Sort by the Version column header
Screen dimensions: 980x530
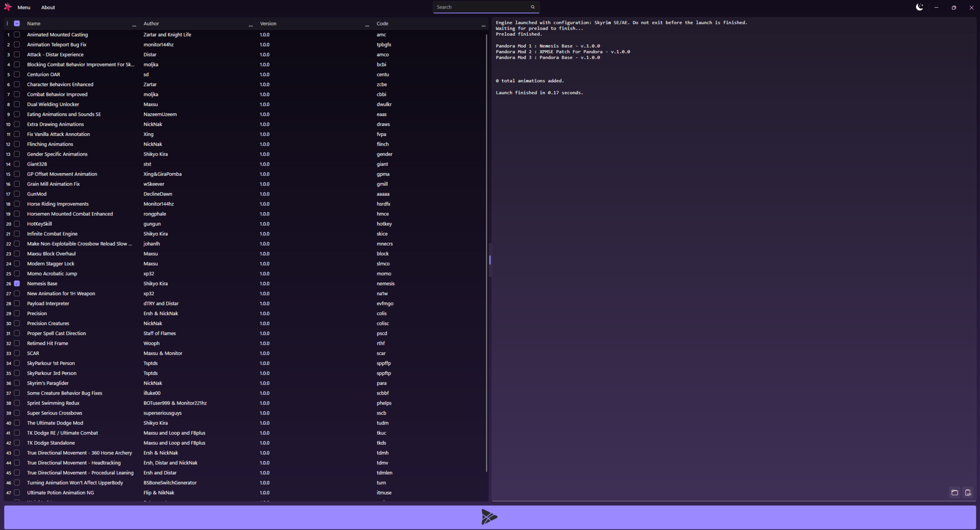point(268,23)
